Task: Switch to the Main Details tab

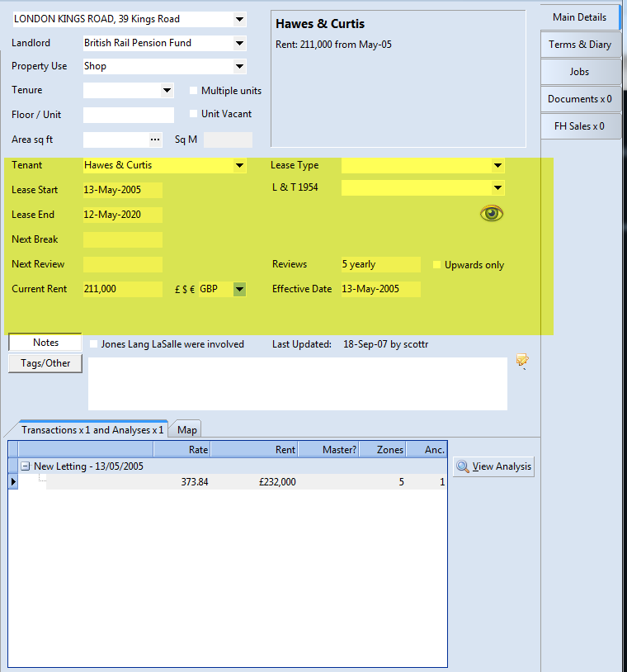Action: 579,17
